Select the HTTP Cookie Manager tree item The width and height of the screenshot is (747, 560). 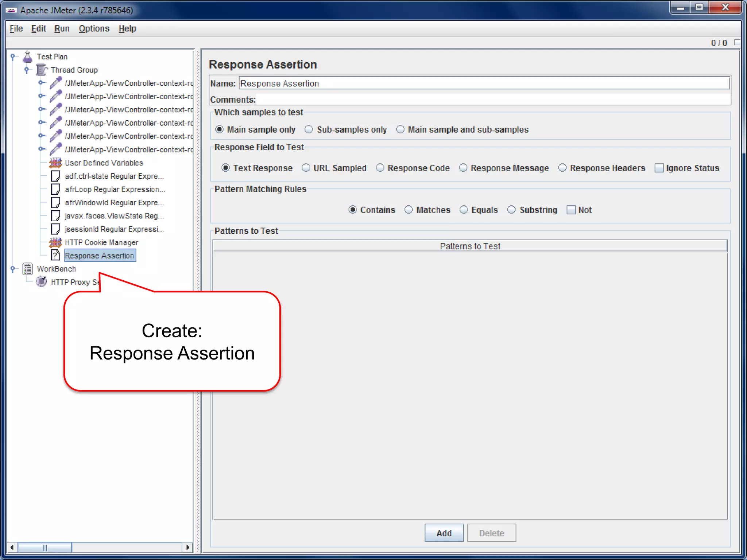coord(101,242)
